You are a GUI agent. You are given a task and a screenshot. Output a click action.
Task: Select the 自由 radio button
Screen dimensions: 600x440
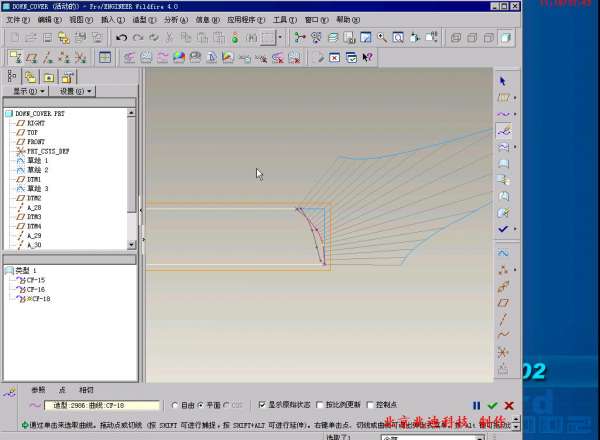175,405
